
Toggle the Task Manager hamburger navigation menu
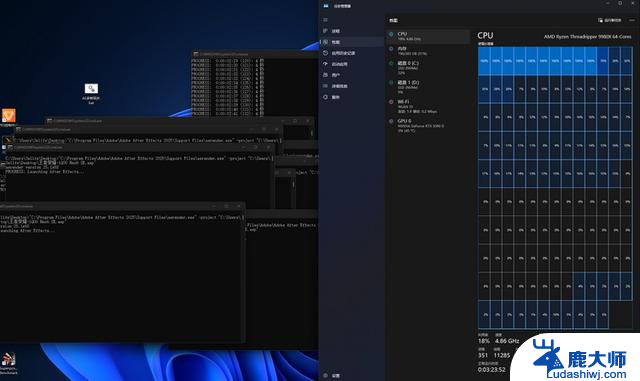(x=325, y=20)
